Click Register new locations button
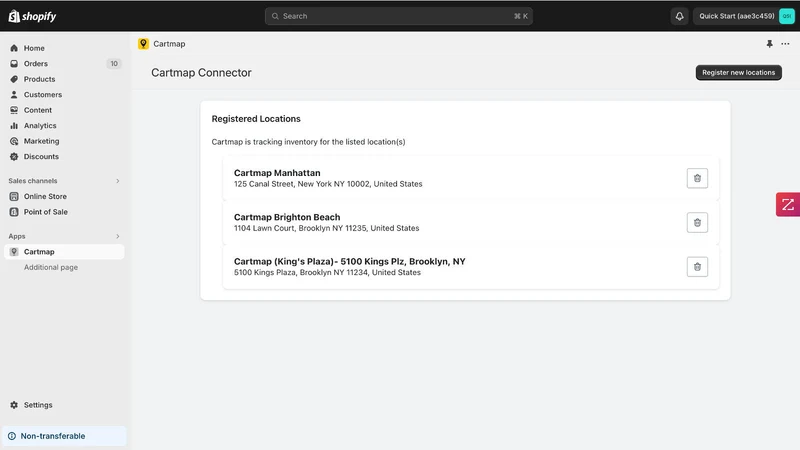 coord(738,72)
